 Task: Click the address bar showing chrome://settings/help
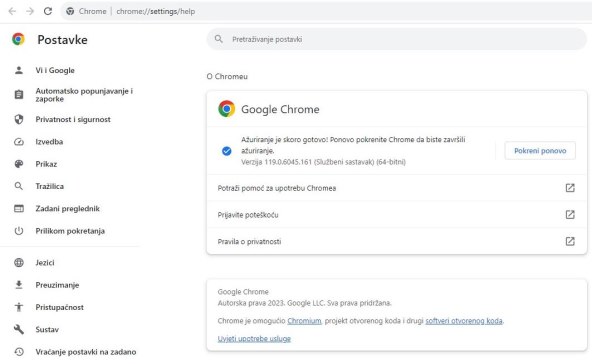pyautogui.click(x=325, y=11)
